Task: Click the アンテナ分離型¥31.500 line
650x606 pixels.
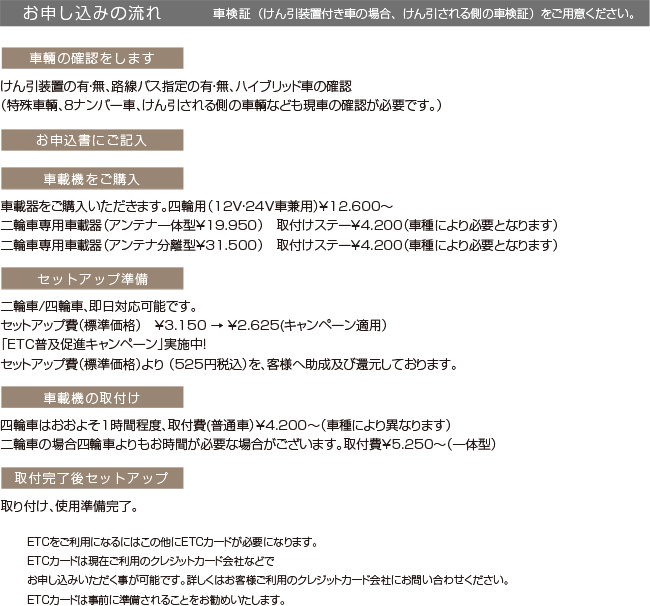Action: click(x=279, y=245)
